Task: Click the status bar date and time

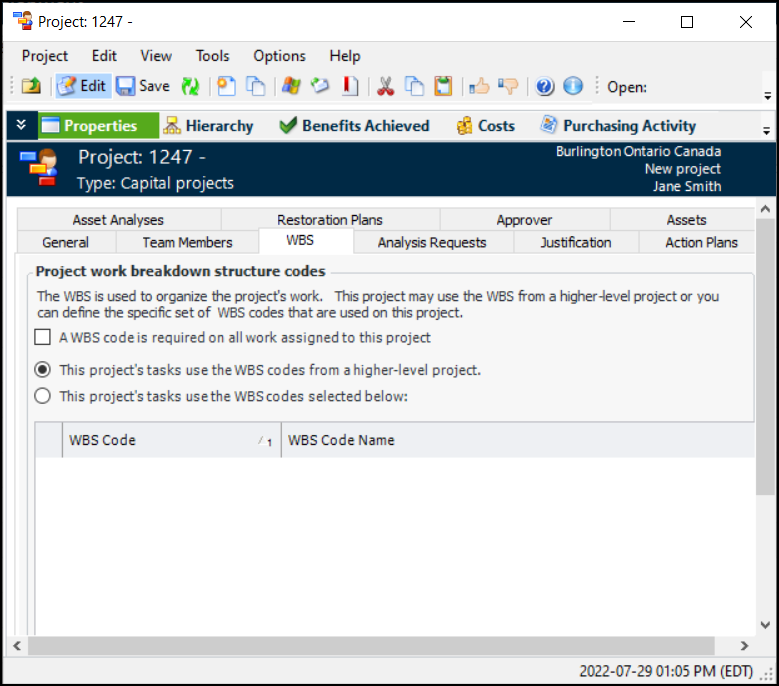Action: tap(666, 671)
